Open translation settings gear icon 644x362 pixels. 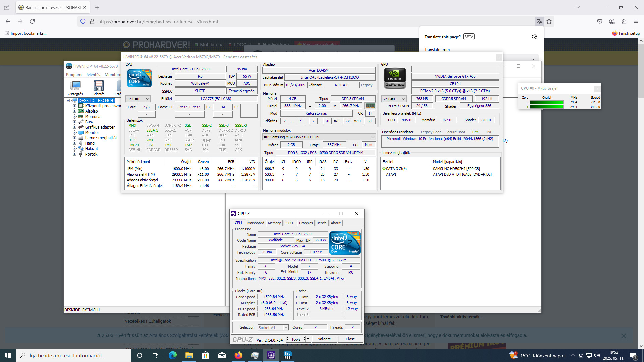coord(534,37)
